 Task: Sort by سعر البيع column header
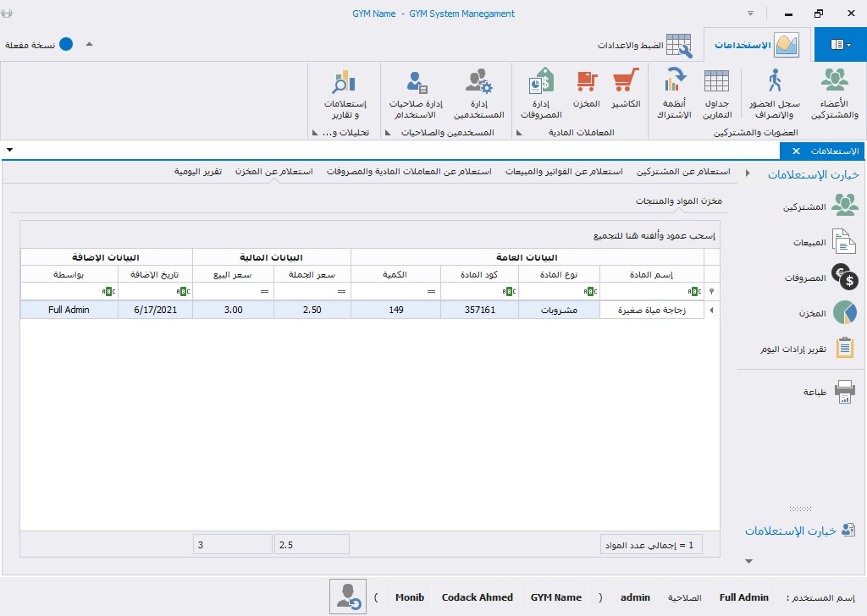233,274
